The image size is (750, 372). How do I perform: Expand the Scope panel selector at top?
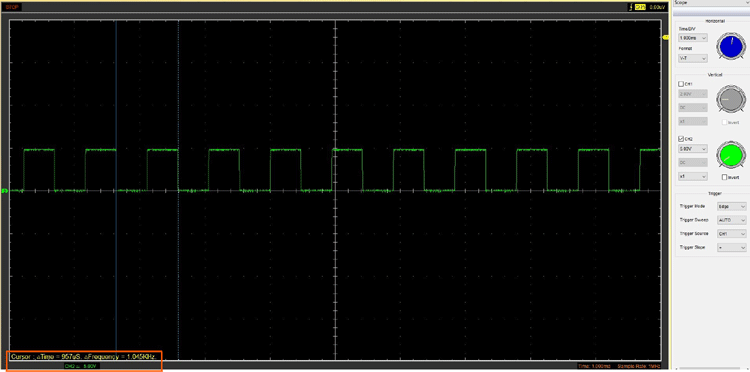point(711,3)
